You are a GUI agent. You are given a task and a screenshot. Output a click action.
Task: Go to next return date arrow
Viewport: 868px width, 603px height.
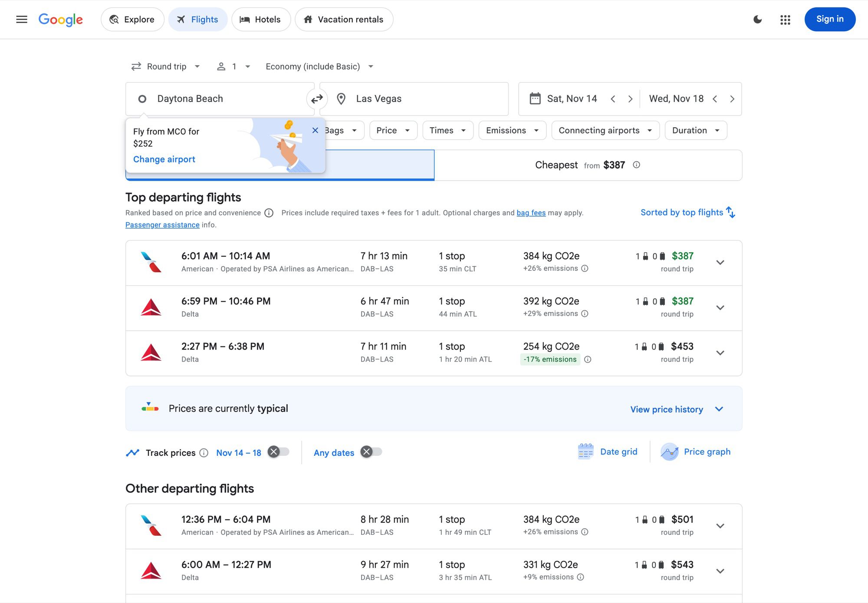click(732, 99)
